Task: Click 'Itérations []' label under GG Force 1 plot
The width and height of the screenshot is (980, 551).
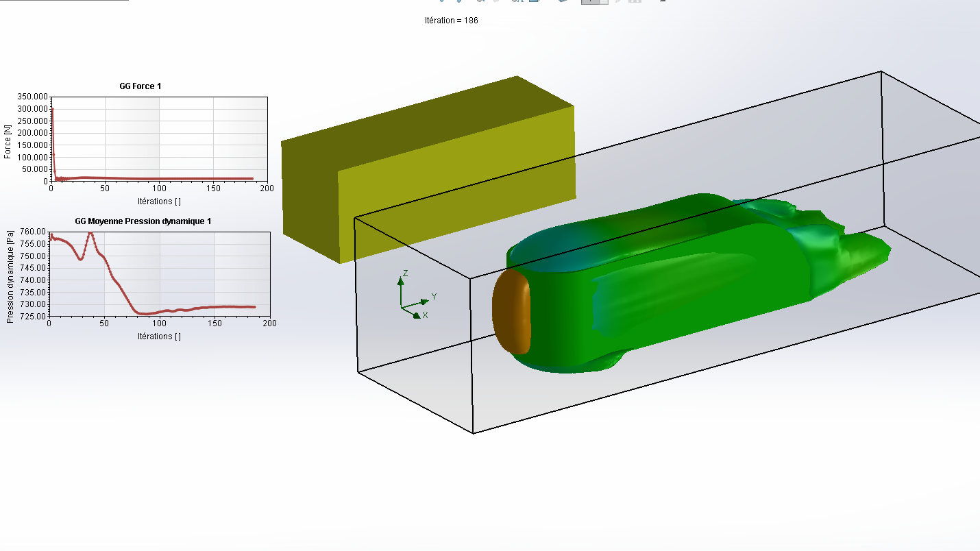Action: coord(159,201)
